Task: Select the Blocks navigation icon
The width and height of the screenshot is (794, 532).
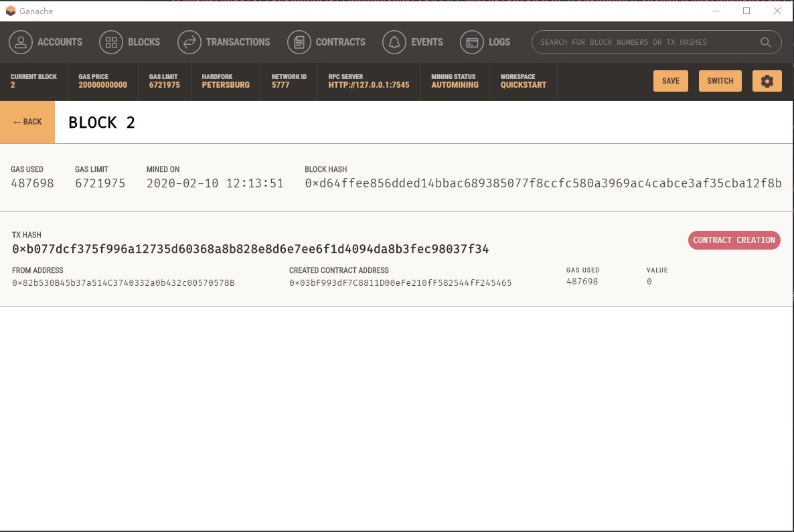Action: click(x=111, y=41)
